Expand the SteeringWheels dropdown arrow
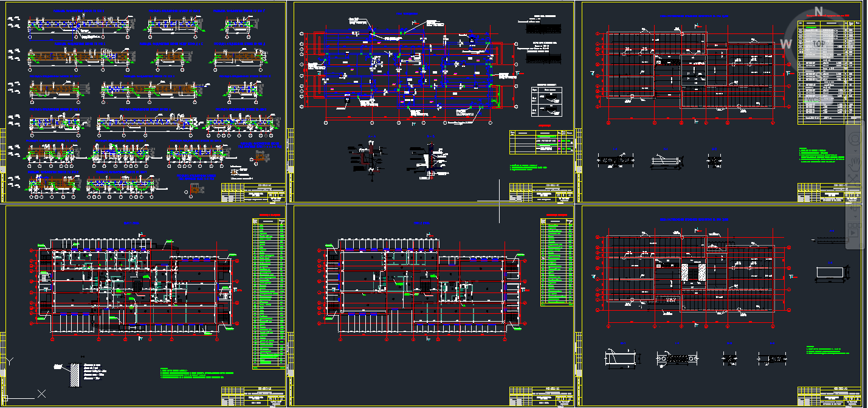 coord(855,151)
